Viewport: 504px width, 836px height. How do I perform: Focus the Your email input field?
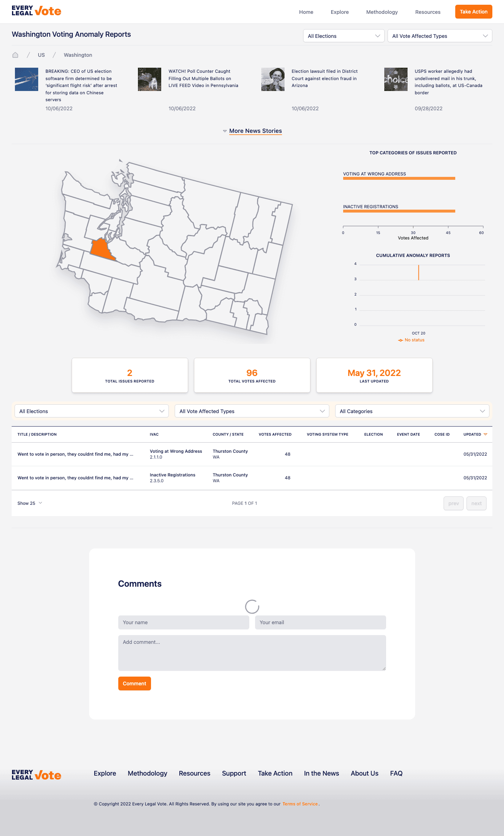point(320,622)
